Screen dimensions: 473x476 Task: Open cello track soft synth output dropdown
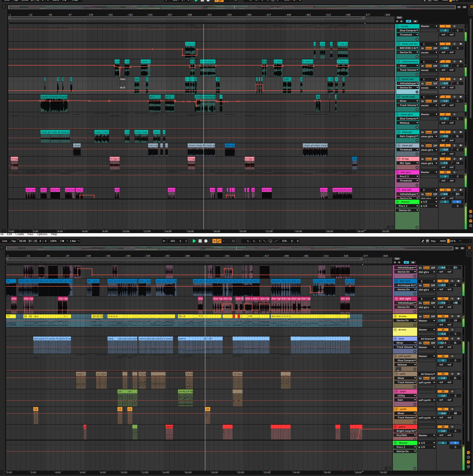click(x=427, y=383)
